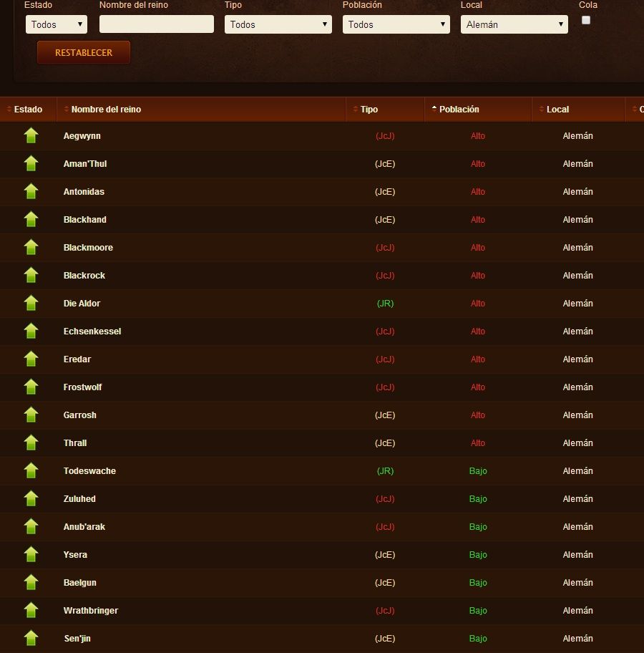644x653 pixels.
Task: Click the green status arrow for Aman'Thul
Action: coord(31,164)
